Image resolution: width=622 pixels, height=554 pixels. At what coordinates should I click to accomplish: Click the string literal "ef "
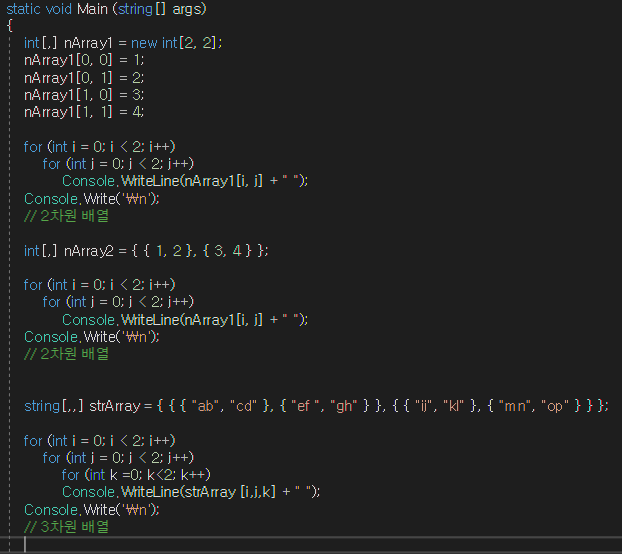pos(307,406)
